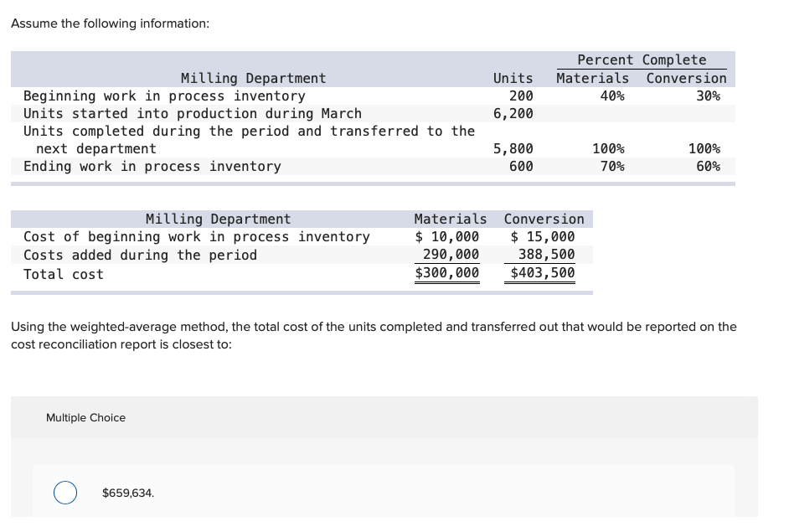
Task: Click the Percent Complete column header
Action: pos(641,59)
